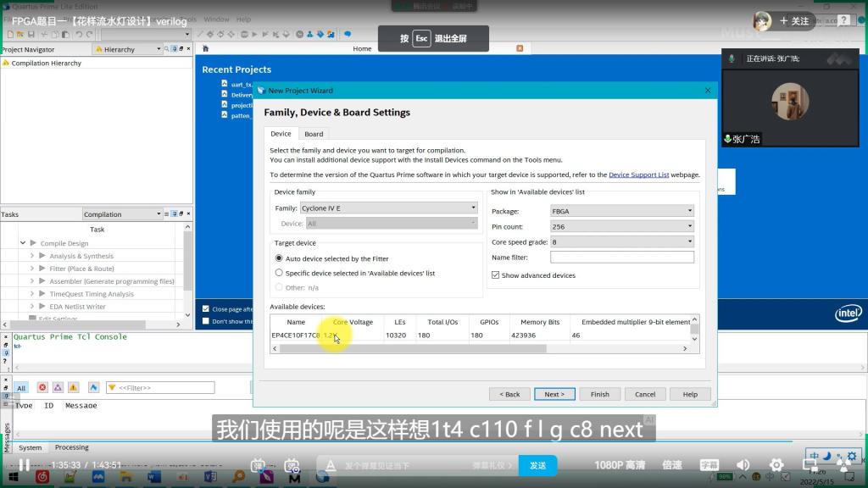Switch to the Board tab

(x=314, y=134)
